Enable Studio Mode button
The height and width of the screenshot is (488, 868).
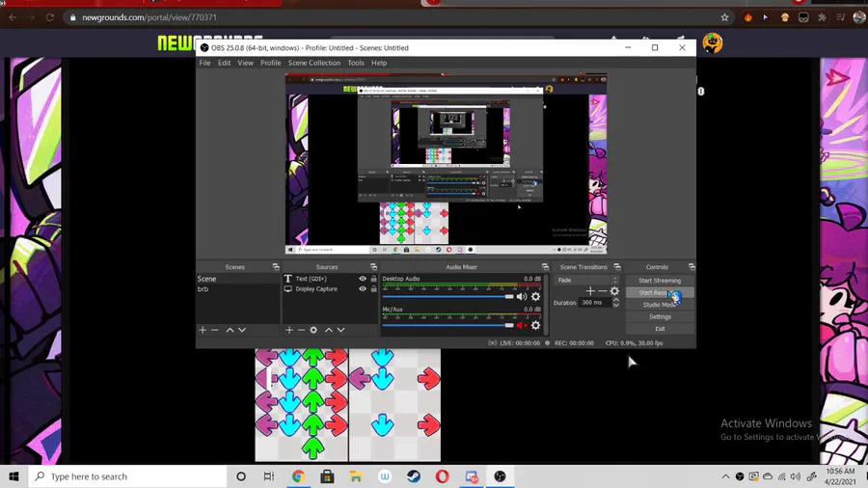660,305
